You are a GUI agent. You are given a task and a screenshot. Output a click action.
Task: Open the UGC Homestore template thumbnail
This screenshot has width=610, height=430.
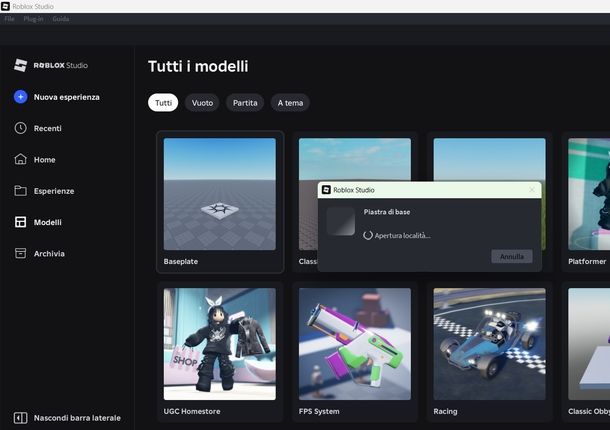click(x=220, y=344)
